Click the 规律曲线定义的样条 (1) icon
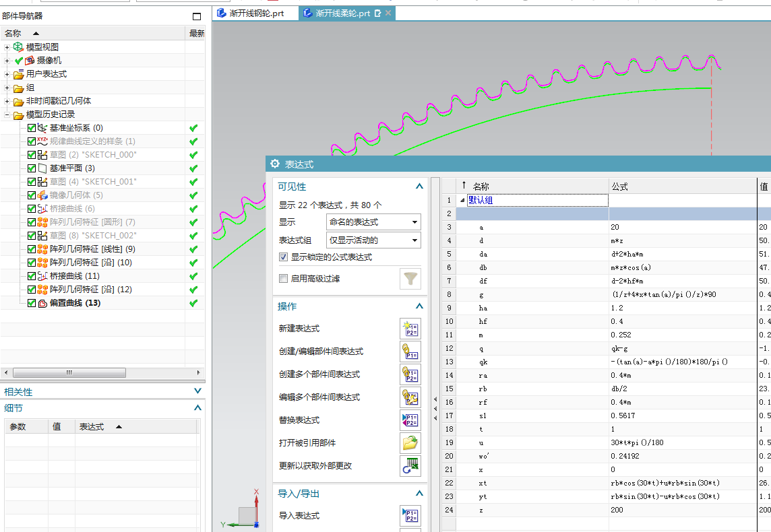 42,141
